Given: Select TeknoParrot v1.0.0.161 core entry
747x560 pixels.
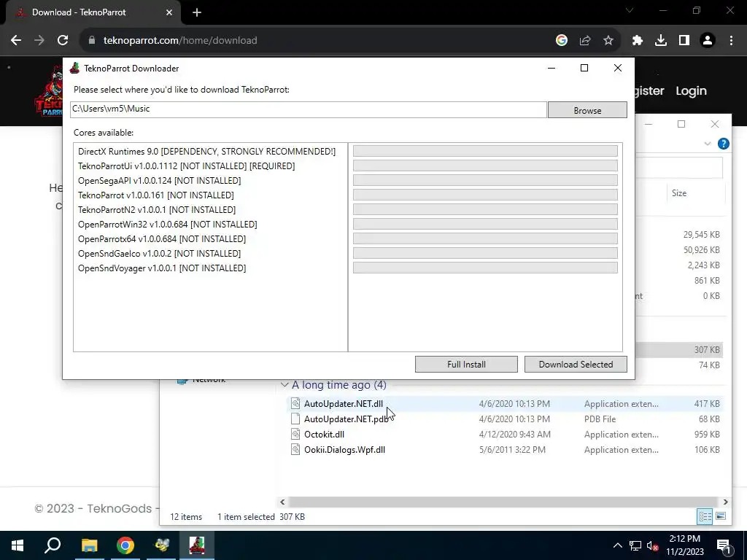Looking at the screenshot, I should (156, 195).
